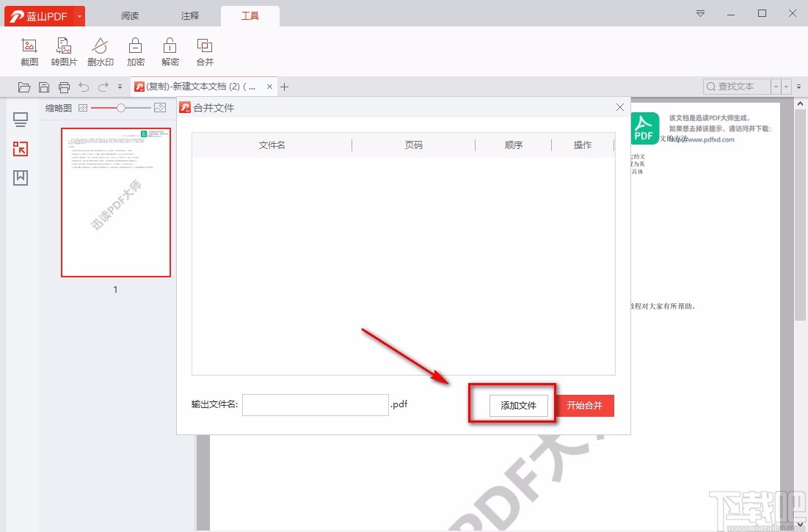Image resolution: width=808 pixels, height=532 pixels.
Task: Click the 页码 column header
Action: point(414,145)
